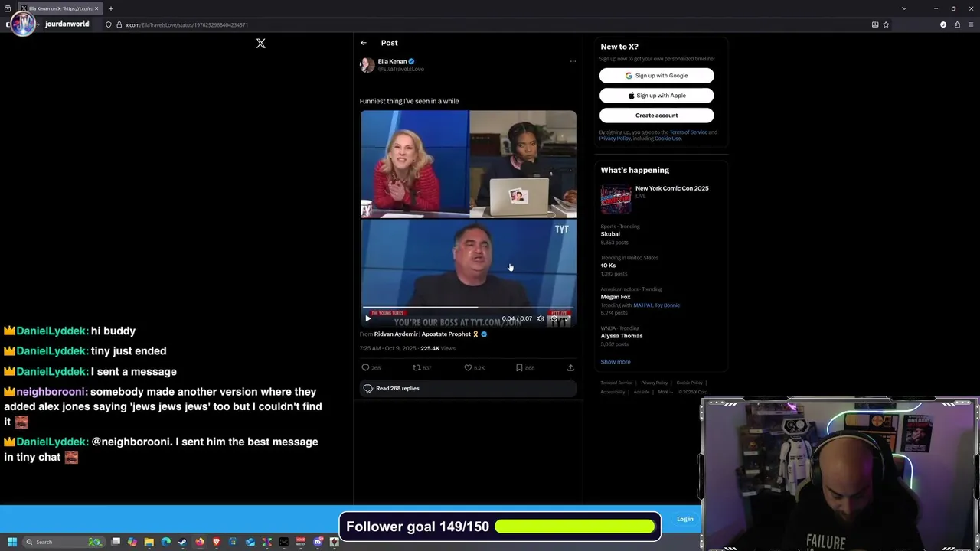Open Microsoft Store from the taskbar
980x551 pixels.
click(x=233, y=542)
